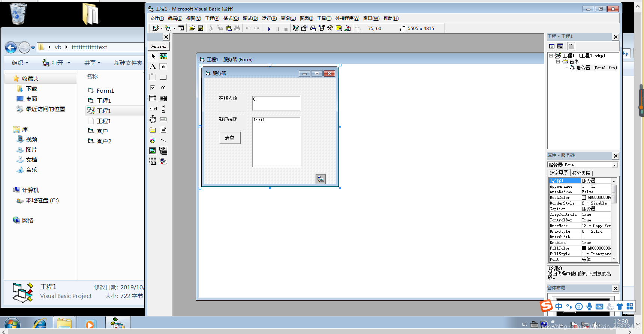The image size is (644, 334).
Task: Click 新建文件夹 in the Explorer toolbar
Action: (x=128, y=63)
